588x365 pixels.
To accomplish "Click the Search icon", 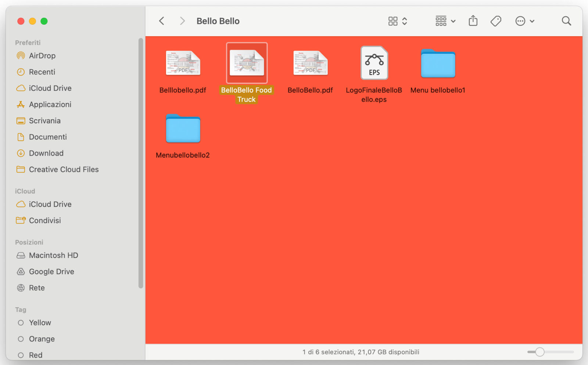I will 566,21.
